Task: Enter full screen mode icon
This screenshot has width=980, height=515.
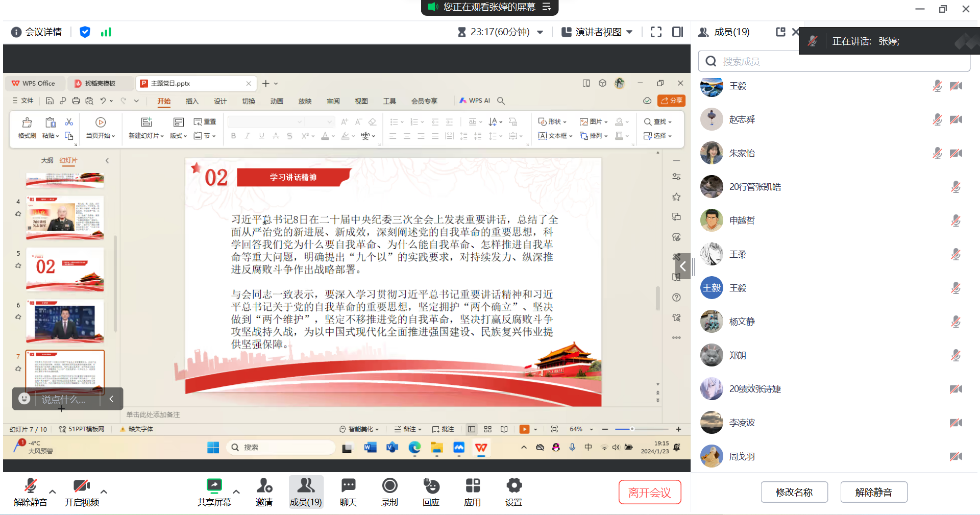Action: pos(656,32)
